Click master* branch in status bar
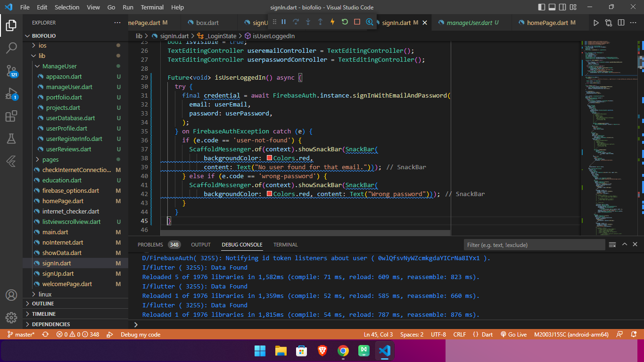The height and width of the screenshot is (362, 644). coord(21,334)
